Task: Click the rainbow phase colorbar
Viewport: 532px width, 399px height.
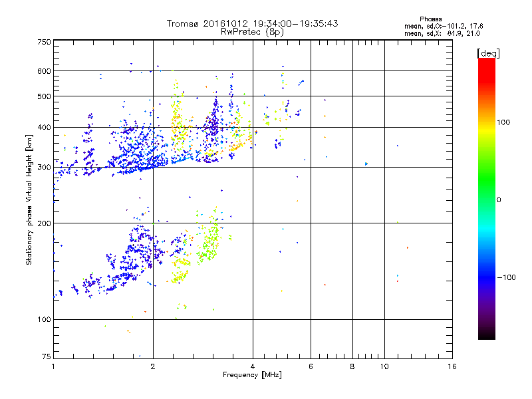Action: [x=487, y=198]
